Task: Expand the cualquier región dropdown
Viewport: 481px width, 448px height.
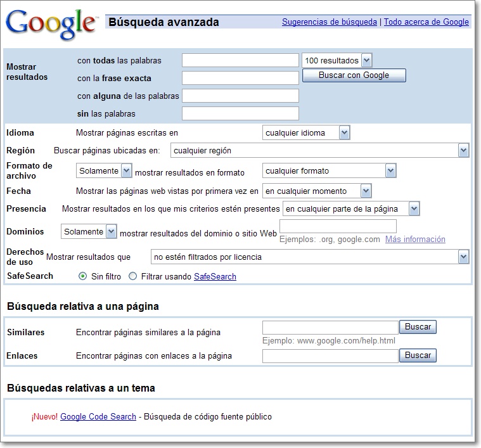Action: [x=319, y=151]
